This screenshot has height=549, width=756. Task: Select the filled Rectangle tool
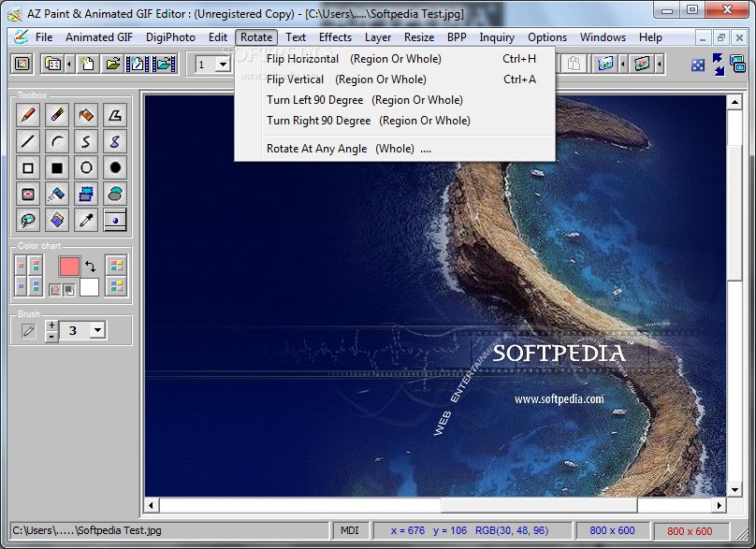[x=57, y=167]
